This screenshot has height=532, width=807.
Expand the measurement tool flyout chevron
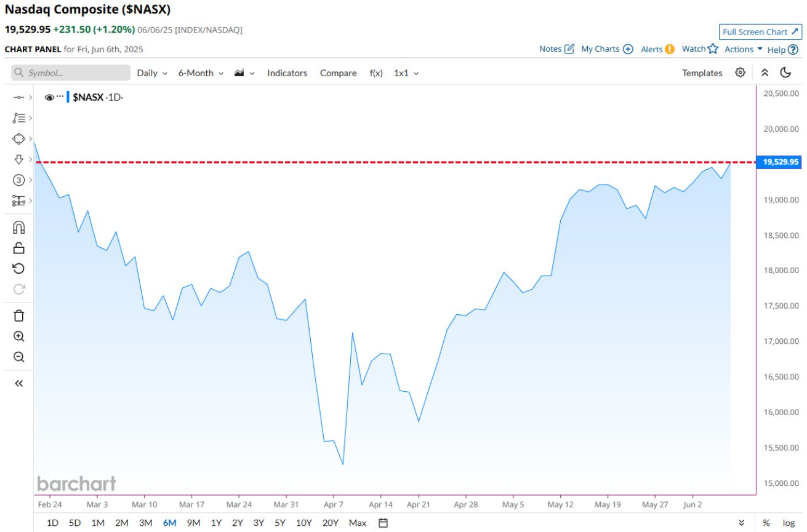[30, 200]
